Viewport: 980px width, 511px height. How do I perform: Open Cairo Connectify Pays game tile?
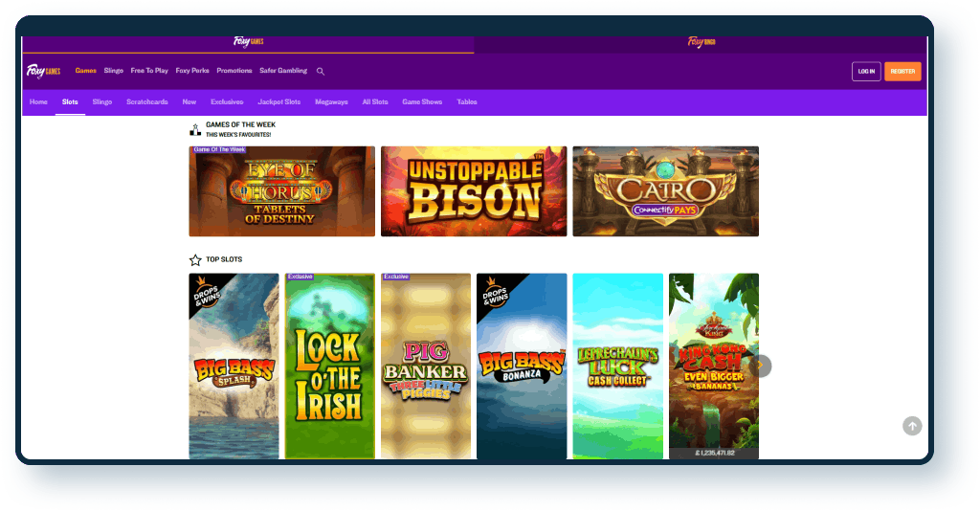(666, 191)
